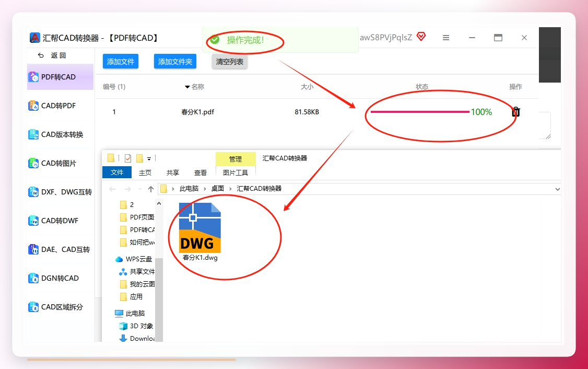The width and height of the screenshot is (588, 369).
Task: Select the PDF转CAD sidebar icon
Action: click(33, 77)
